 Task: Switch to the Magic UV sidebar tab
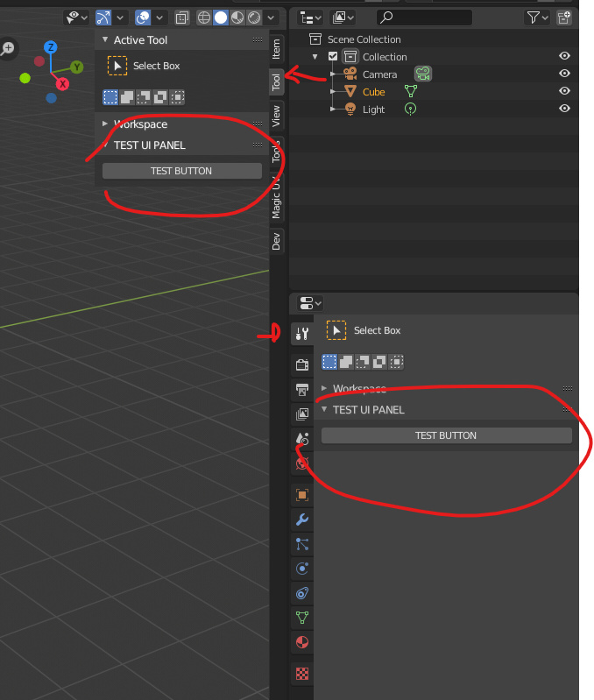tap(277, 196)
